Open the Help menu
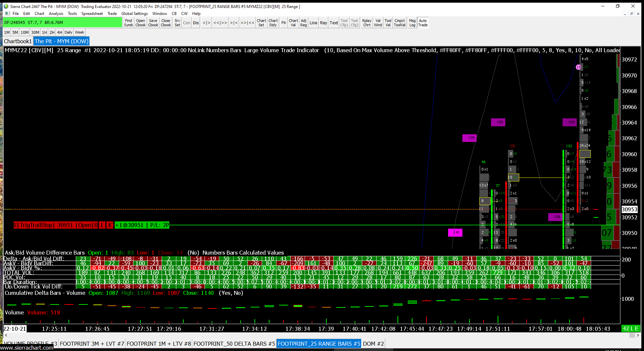Image resolution: width=644 pixels, height=351 pixels. (x=196, y=14)
